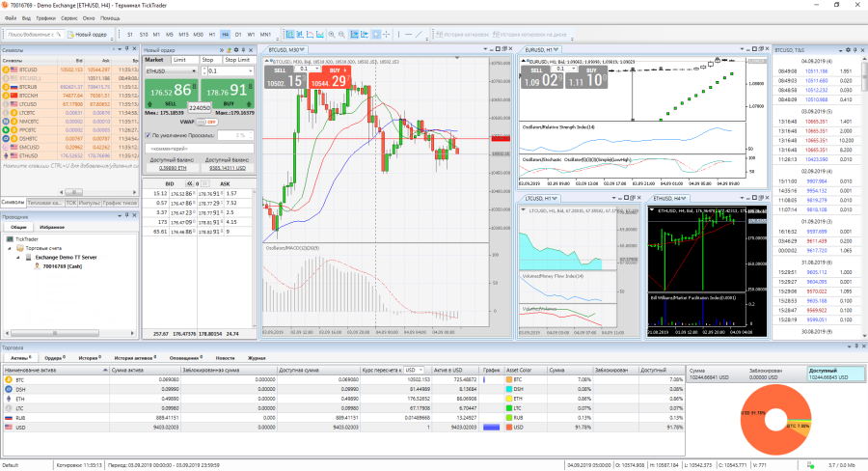Open settings gear in Новый ордер panel
This screenshot has height=471, width=868.
236,50
